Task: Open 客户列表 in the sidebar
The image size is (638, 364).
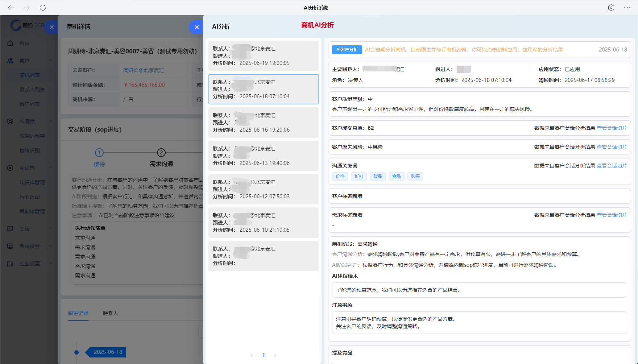Action: pyautogui.click(x=30, y=104)
